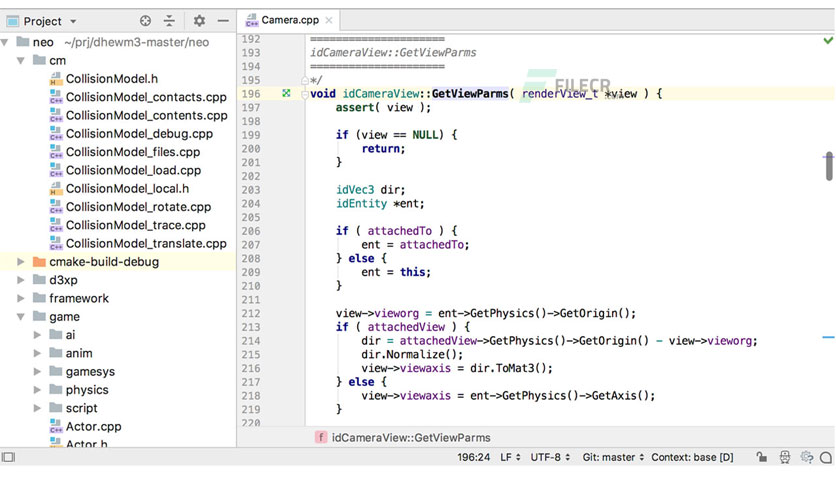The image size is (836, 484).
Task: Click attachedView on line 213
Action: [x=406, y=327]
